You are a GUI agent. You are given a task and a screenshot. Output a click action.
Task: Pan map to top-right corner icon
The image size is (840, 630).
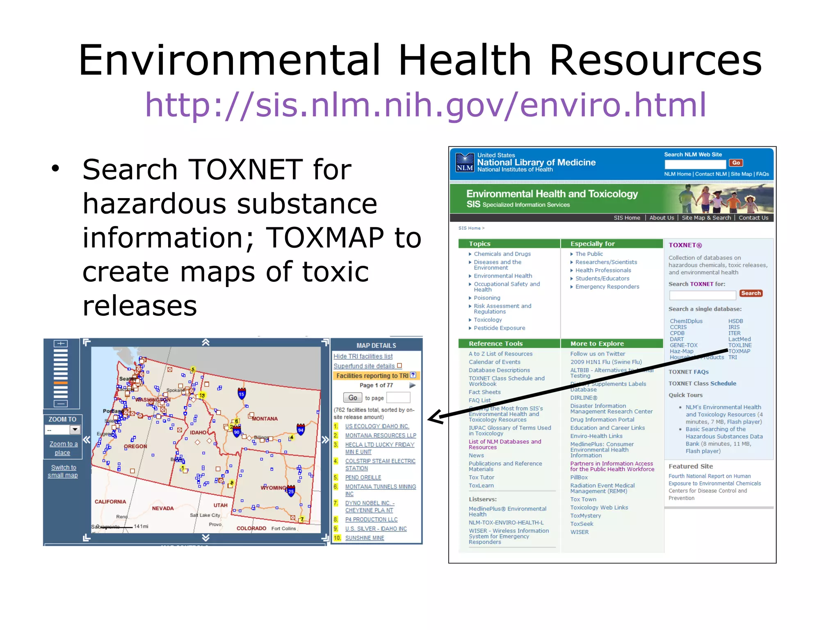325,342
